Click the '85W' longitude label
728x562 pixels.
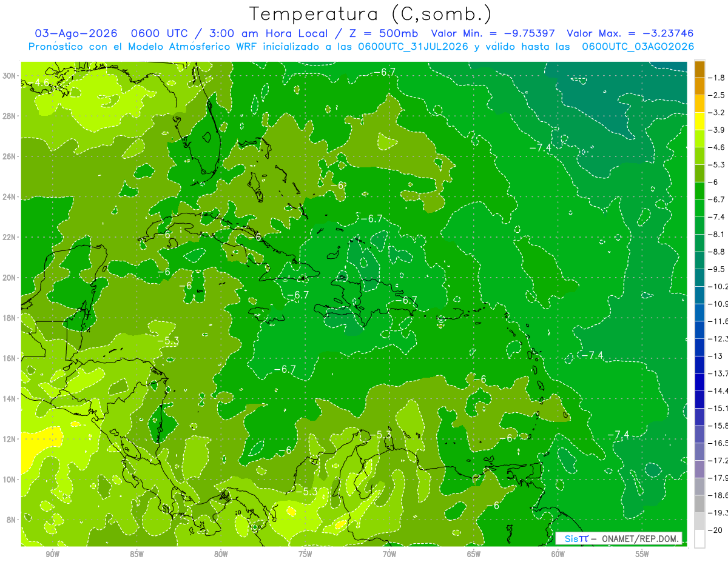coord(136,555)
